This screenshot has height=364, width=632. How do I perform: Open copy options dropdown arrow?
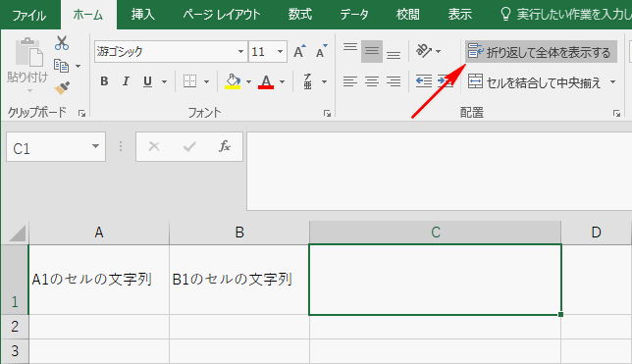[79, 66]
